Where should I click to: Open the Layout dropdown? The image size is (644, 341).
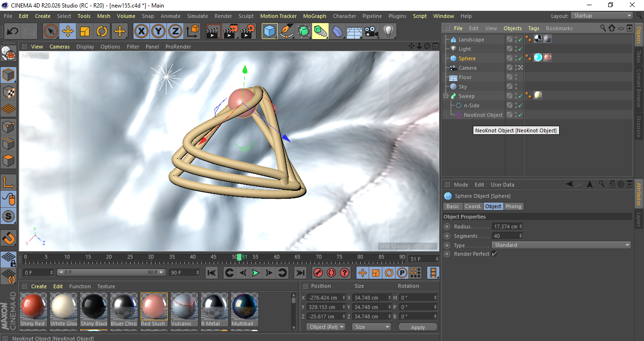pyautogui.click(x=602, y=16)
